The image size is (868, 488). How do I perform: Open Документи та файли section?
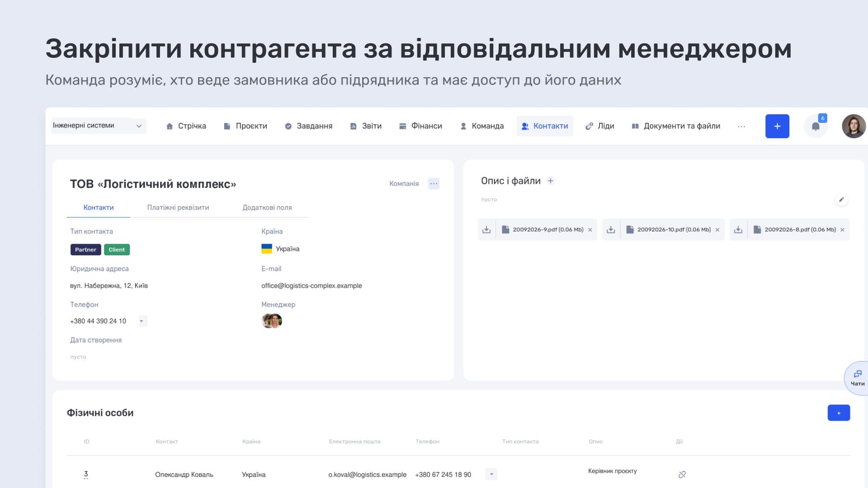676,126
